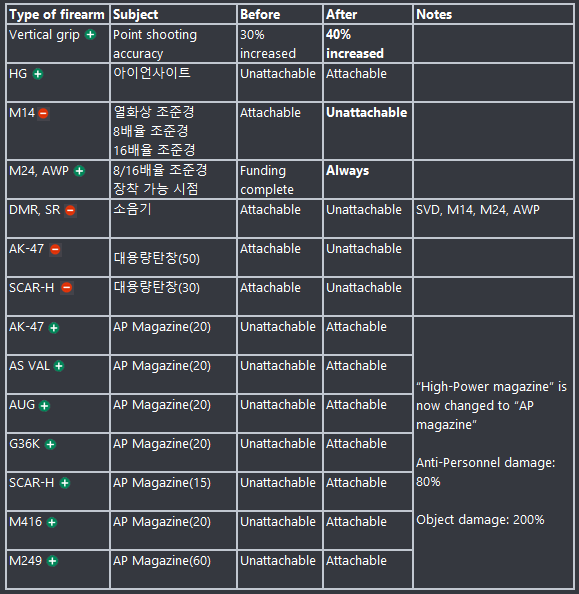The width and height of the screenshot is (579, 594).
Task: Click the 'Subject' column header
Action: (x=136, y=14)
